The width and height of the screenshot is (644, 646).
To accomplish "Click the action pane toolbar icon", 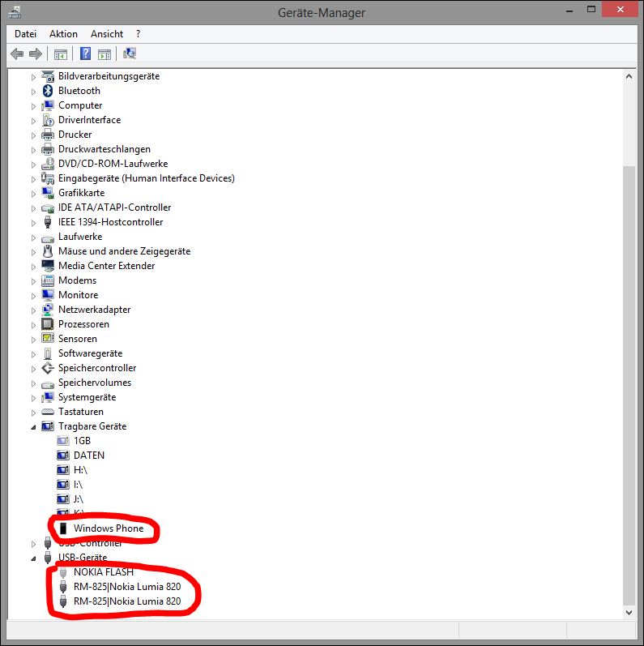I will tap(104, 54).
